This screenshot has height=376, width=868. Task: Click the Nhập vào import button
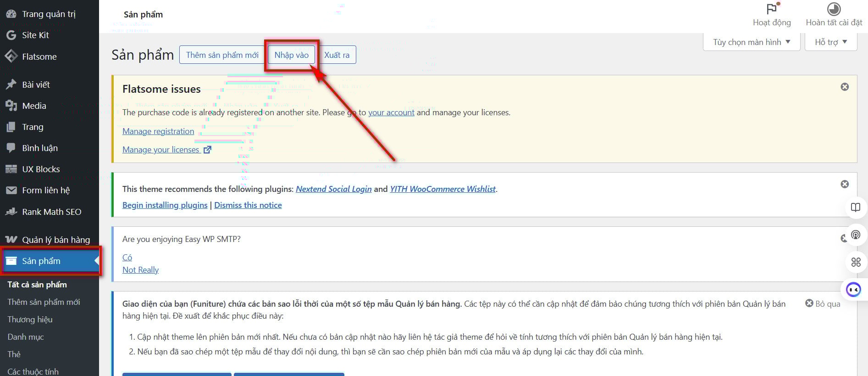(292, 55)
